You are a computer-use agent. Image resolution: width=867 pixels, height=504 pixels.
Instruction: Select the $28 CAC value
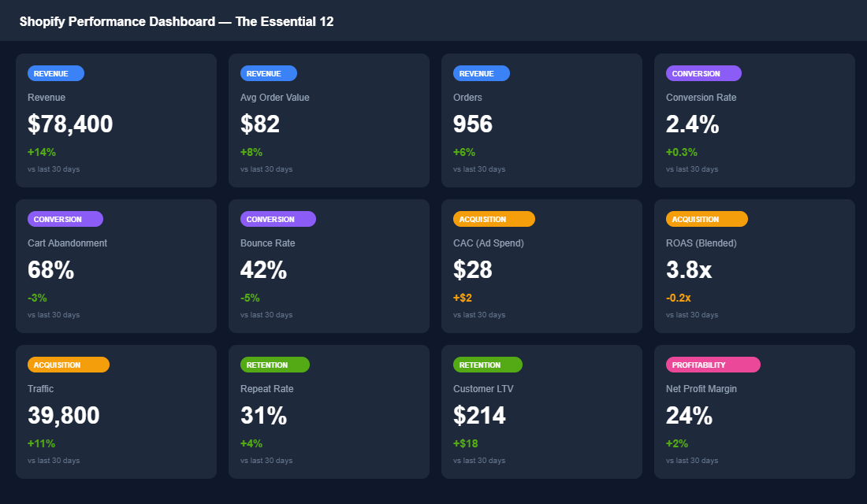[473, 269]
